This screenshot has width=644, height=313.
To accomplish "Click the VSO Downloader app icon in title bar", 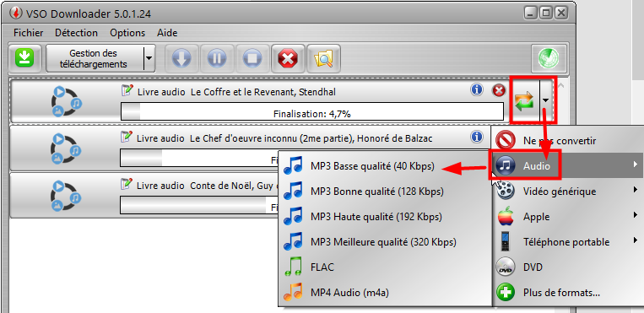I will pyautogui.click(x=15, y=13).
